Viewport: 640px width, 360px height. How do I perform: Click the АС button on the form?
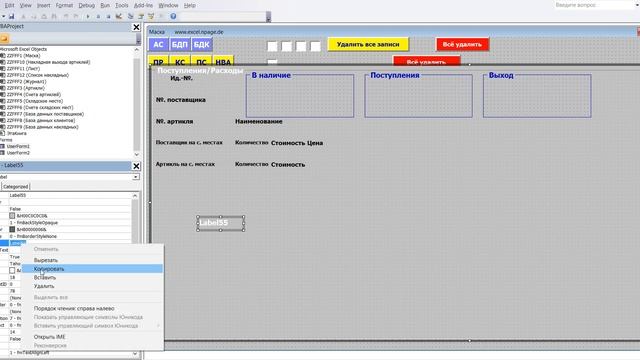(x=158, y=45)
